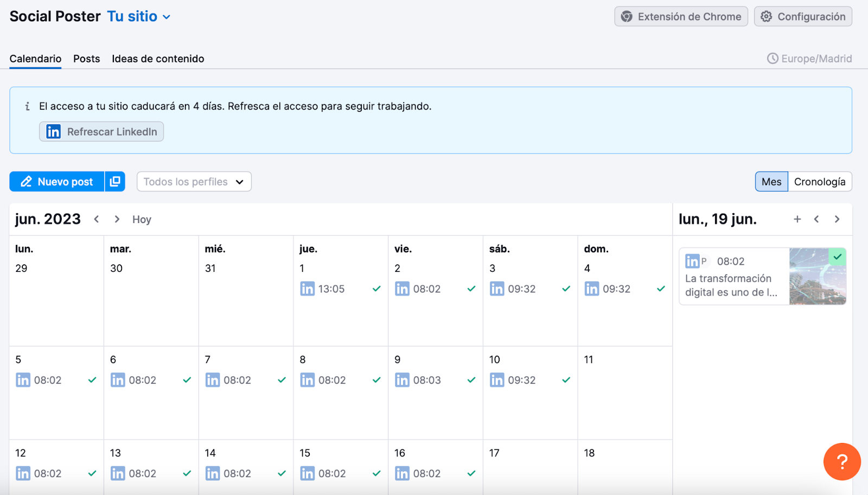
Task: Open LinkedIn post on June 9 at 08:03
Action: [x=435, y=380]
